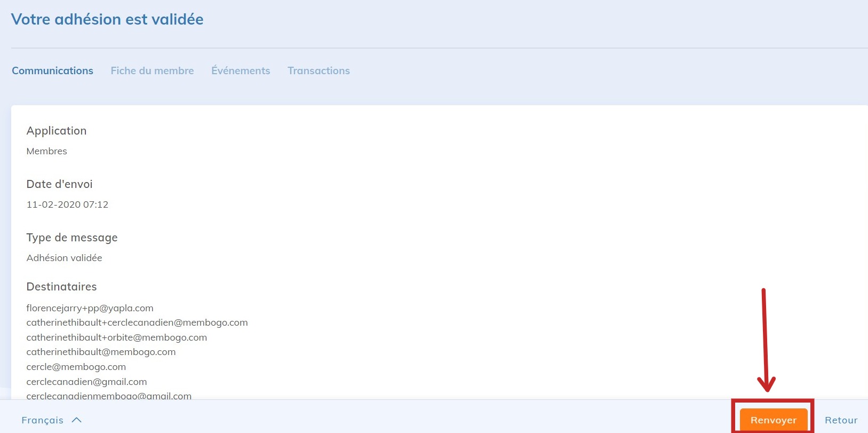The width and height of the screenshot is (868, 433).
Task: Select the catherinethibault@membogo.com email
Action: pyautogui.click(x=101, y=352)
